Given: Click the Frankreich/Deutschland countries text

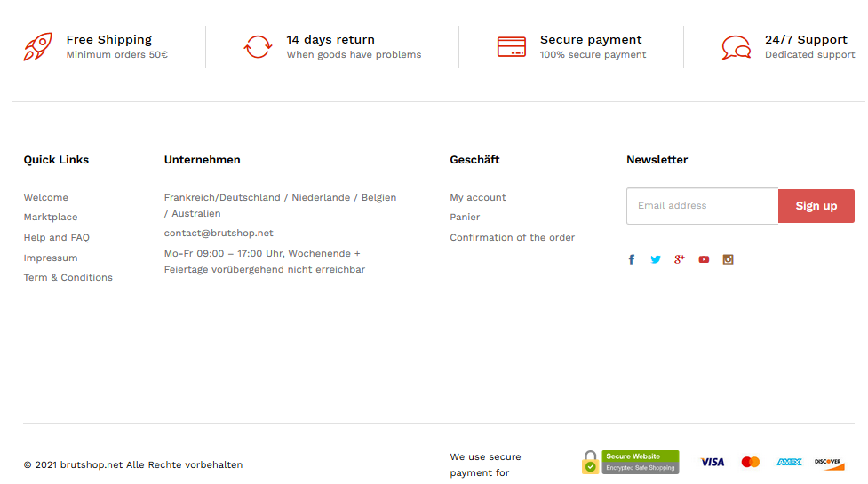Looking at the screenshot, I should tap(280, 205).
